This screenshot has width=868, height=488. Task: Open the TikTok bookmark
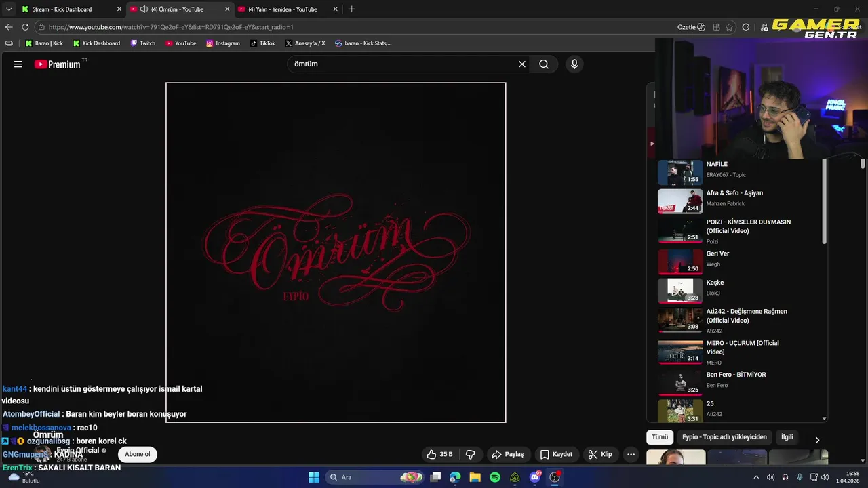click(x=262, y=43)
